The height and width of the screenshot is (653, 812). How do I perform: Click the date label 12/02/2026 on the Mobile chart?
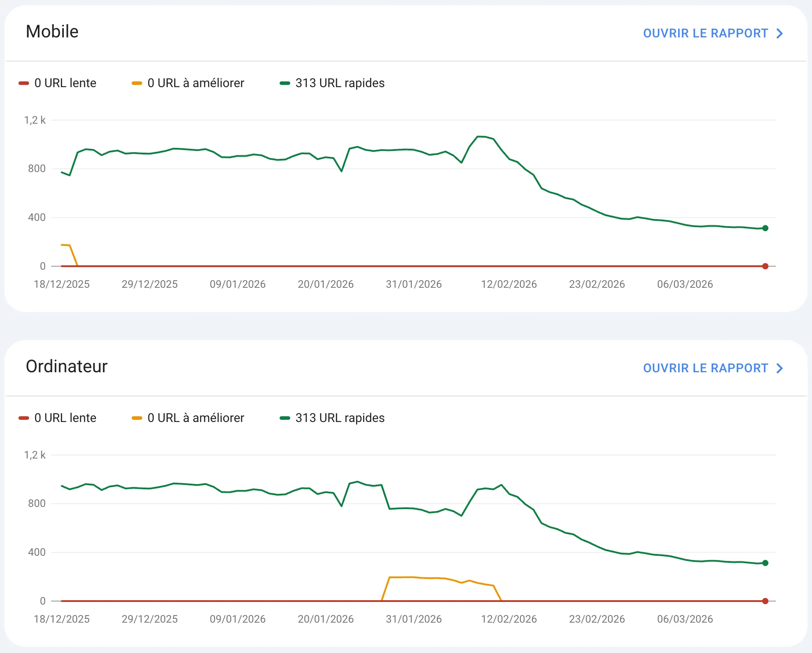point(509,284)
